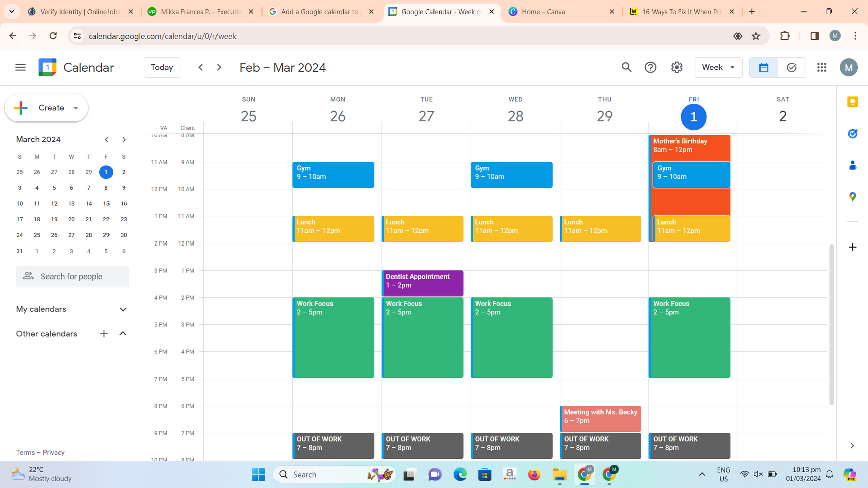Open Chrome side panel icon
The height and width of the screenshot is (488, 868).
(x=814, y=36)
